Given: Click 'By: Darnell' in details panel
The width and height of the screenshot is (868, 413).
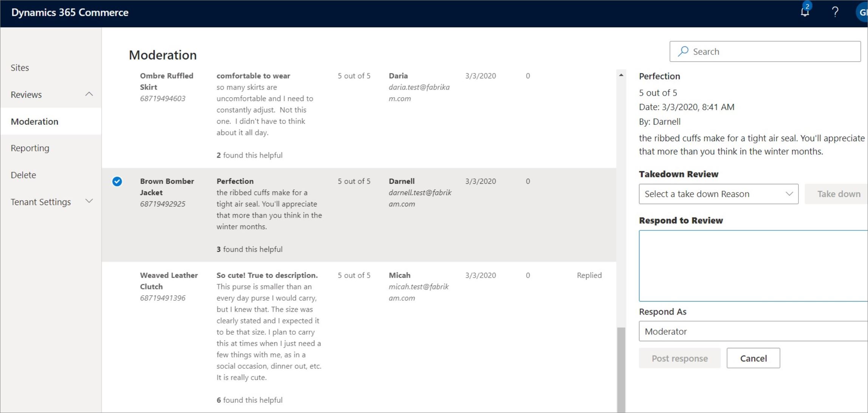Looking at the screenshot, I should point(660,122).
